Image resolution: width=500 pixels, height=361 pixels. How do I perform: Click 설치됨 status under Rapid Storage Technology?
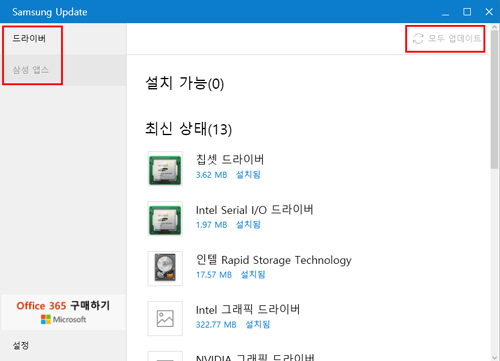[253, 275]
